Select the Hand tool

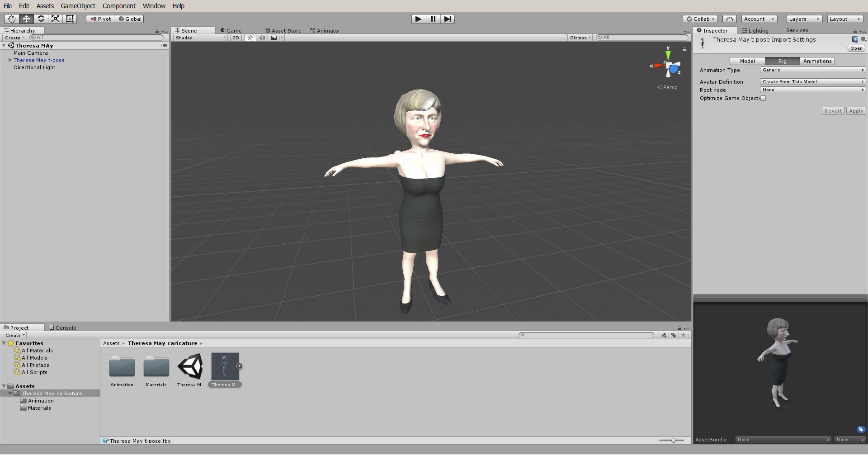pos(12,19)
